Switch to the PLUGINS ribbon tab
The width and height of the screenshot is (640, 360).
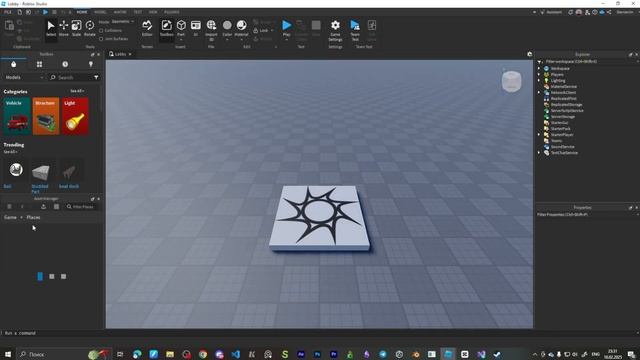click(x=171, y=12)
